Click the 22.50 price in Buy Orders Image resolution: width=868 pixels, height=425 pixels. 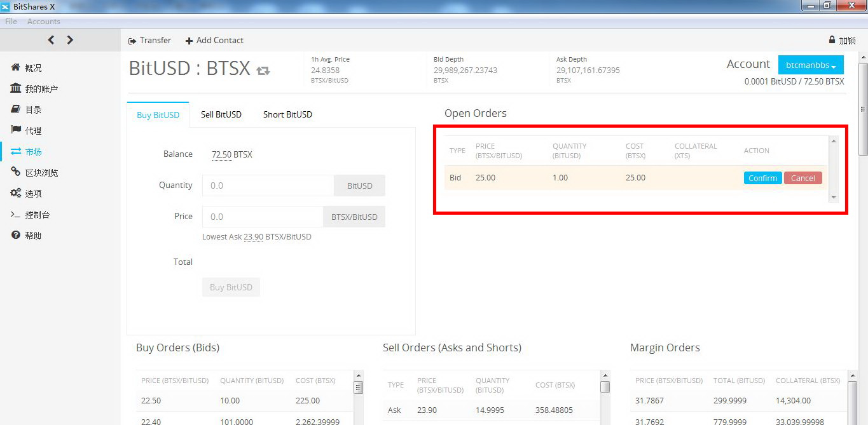point(151,401)
